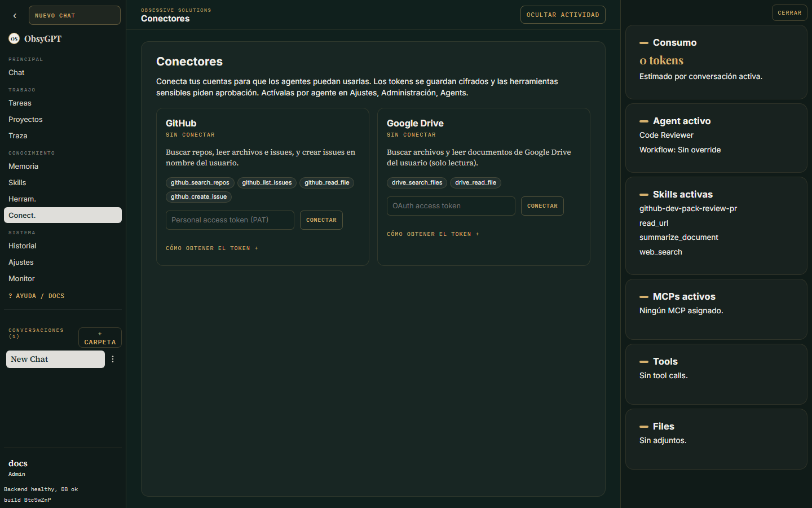Screen dimensions: 812x508
Task: Click the github_search_repos tool chip
Action: pyautogui.click(x=200, y=182)
